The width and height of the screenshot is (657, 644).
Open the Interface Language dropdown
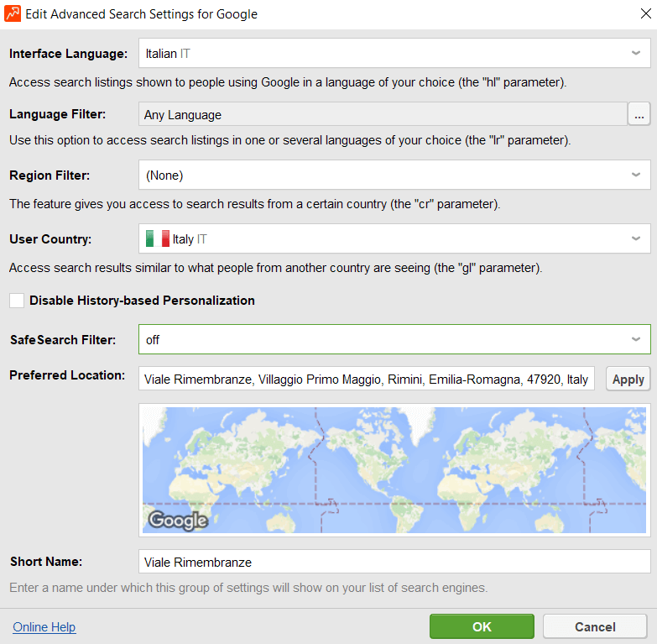click(x=394, y=53)
